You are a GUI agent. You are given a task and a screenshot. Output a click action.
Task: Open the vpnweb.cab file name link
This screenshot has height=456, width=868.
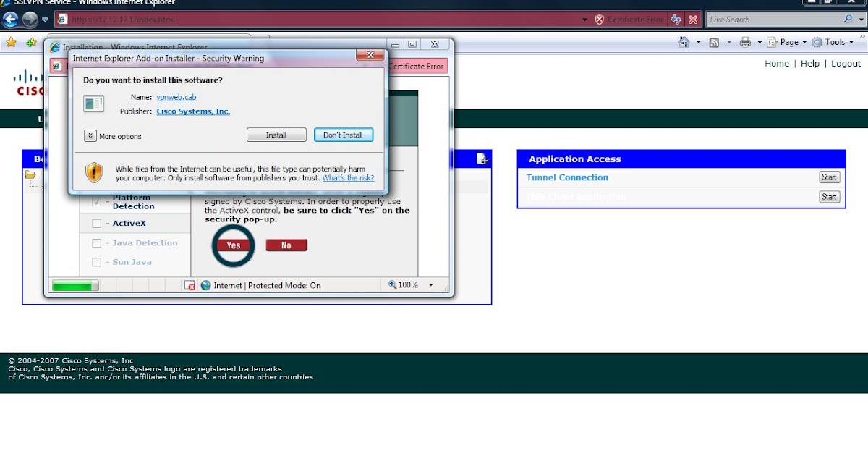coord(176,97)
